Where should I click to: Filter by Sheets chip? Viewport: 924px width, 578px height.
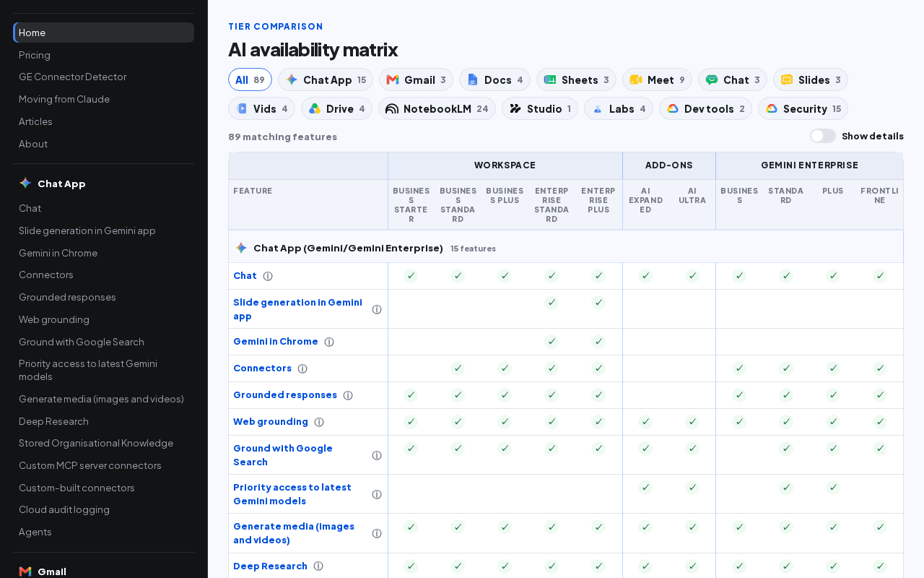point(576,79)
